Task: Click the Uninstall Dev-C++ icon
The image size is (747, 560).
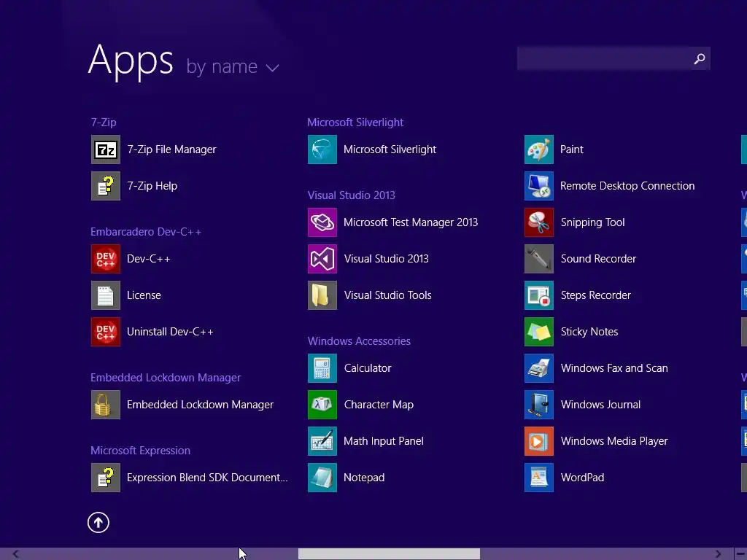Action: (x=105, y=332)
